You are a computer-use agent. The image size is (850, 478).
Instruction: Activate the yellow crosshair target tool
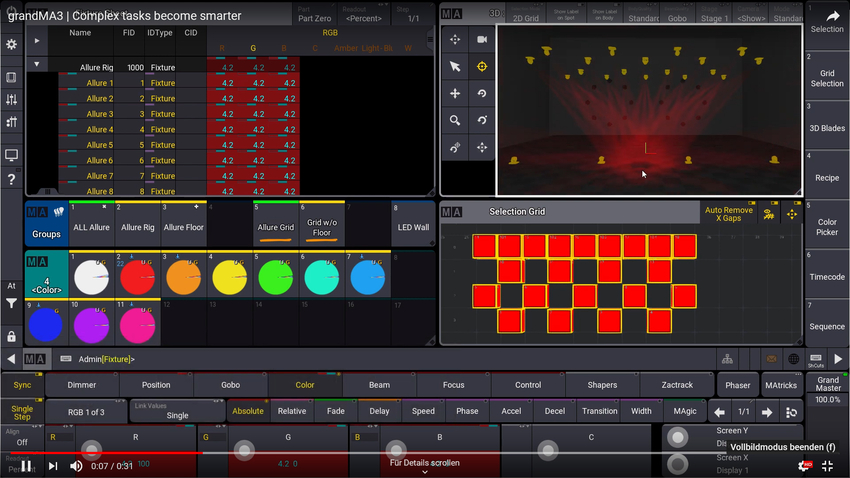tap(482, 66)
